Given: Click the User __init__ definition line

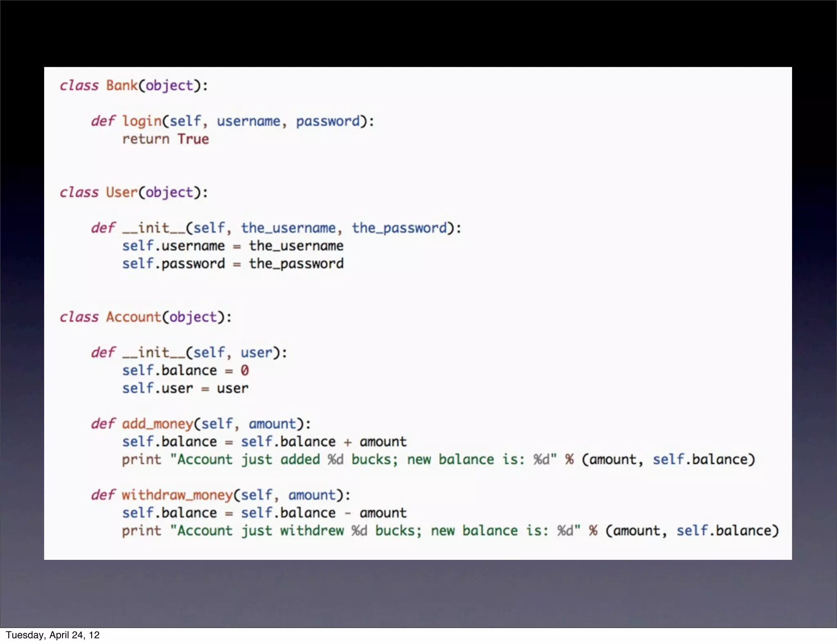Looking at the screenshot, I should [x=276, y=228].
